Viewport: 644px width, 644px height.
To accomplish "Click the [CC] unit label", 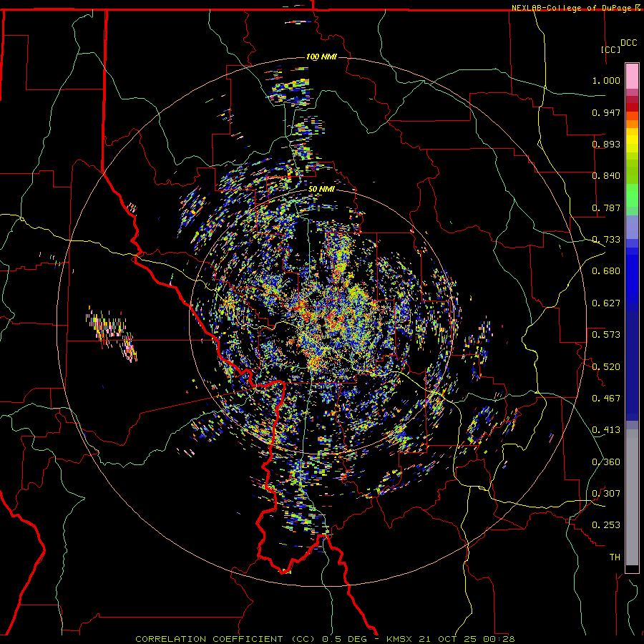I will coord(610,49).
